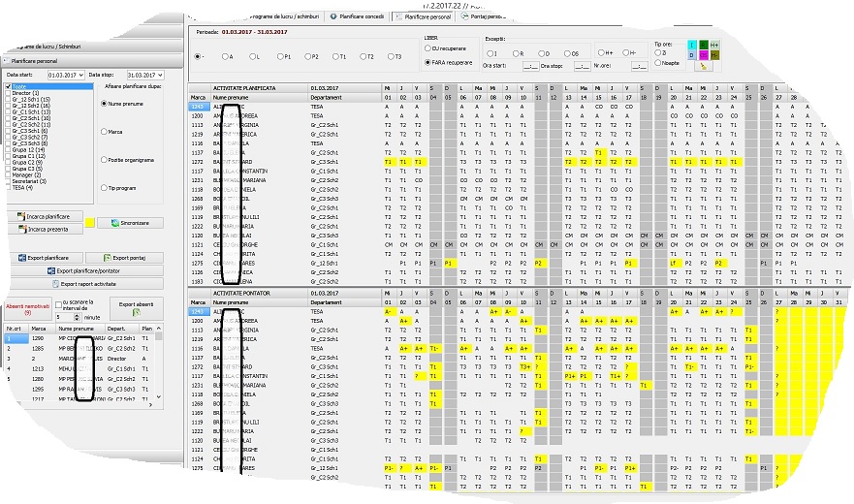Click the Pontaj personal tab icon
The width and height of the screenshot is (854, 504).
coord(464,16)
